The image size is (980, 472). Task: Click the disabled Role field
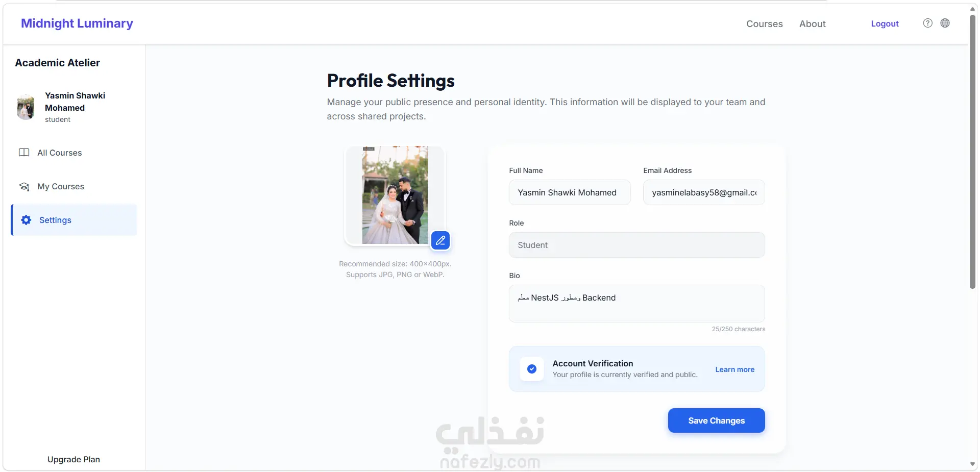636,245
